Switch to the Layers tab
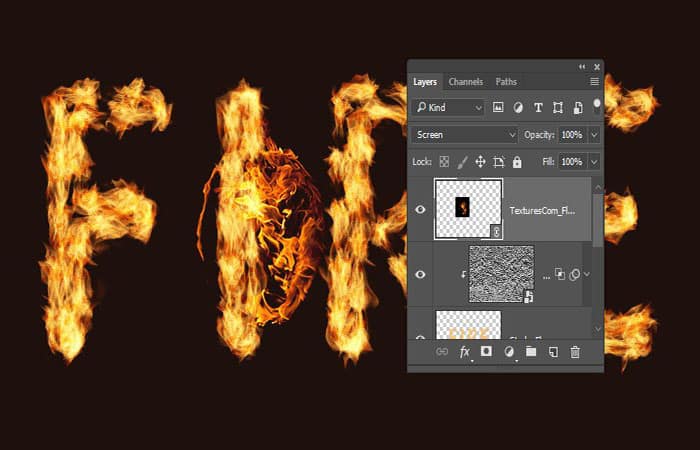This screenshot has width=700, height=450. pyautogui.click(x=425, y=82)
